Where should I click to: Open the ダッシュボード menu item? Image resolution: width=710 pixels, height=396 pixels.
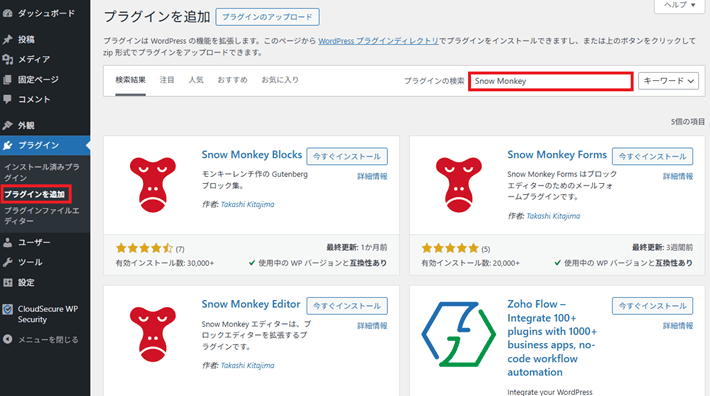pyautogui.click(x=46, y=13)
